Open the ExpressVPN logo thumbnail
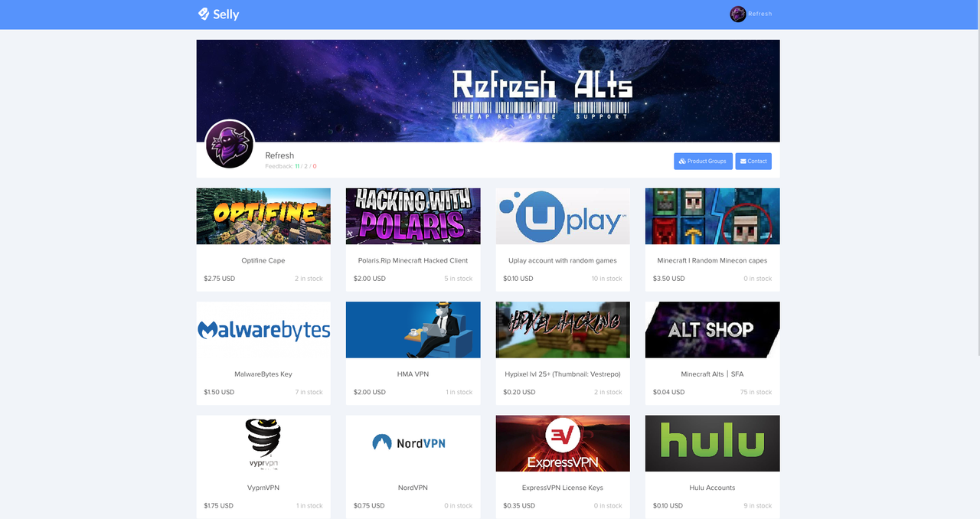 pyautogui.click(x=563, y=444)
